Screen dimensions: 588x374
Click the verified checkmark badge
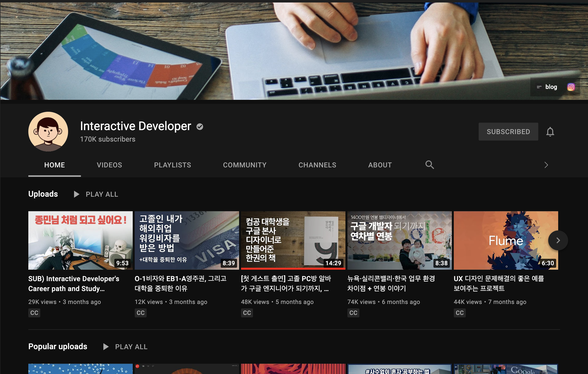(200, 127)
